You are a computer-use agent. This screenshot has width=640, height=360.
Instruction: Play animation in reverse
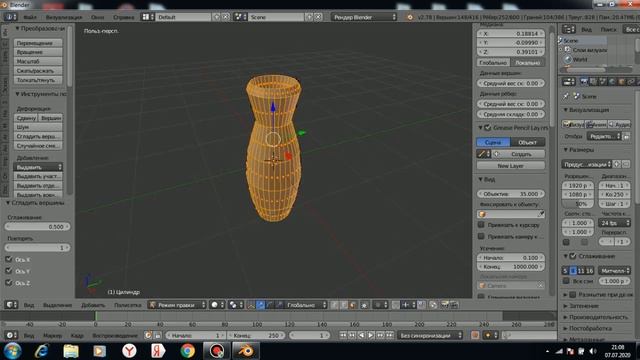point(362,335)
